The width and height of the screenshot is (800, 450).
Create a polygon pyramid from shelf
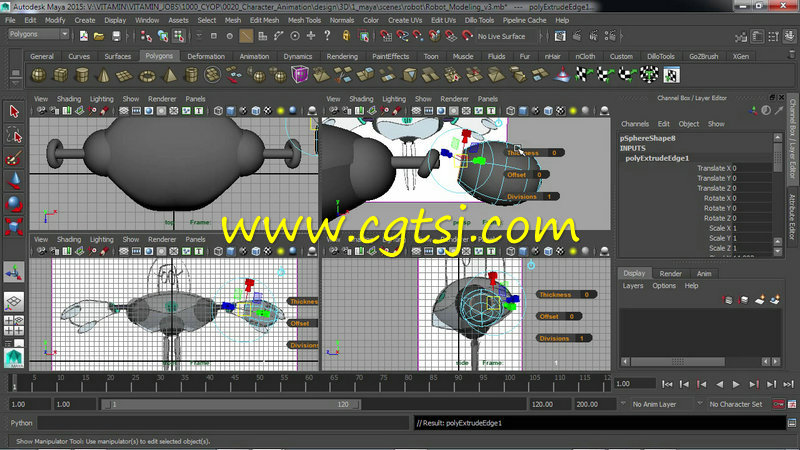click(169, 76)
